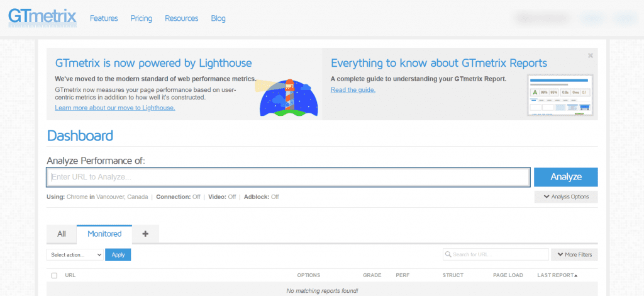Click the 'Video: Off' setting text
The width and height of the screenshot is (644, 296).
point(222,197)
